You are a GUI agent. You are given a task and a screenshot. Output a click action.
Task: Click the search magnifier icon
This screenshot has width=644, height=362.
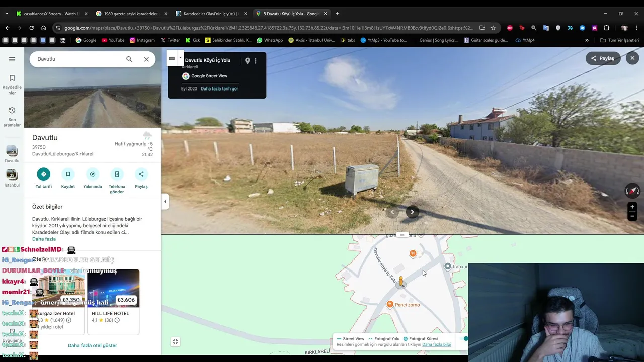(129, 59)
